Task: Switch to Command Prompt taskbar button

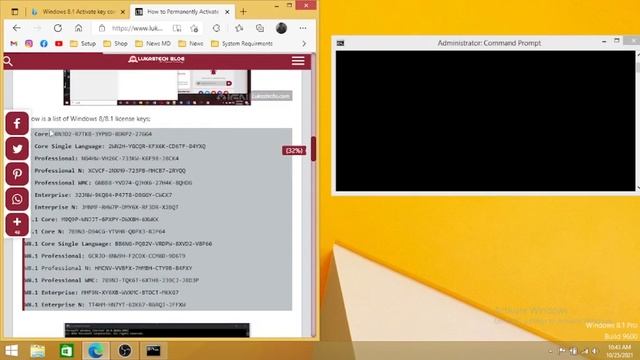Action: tap(153, 351)
